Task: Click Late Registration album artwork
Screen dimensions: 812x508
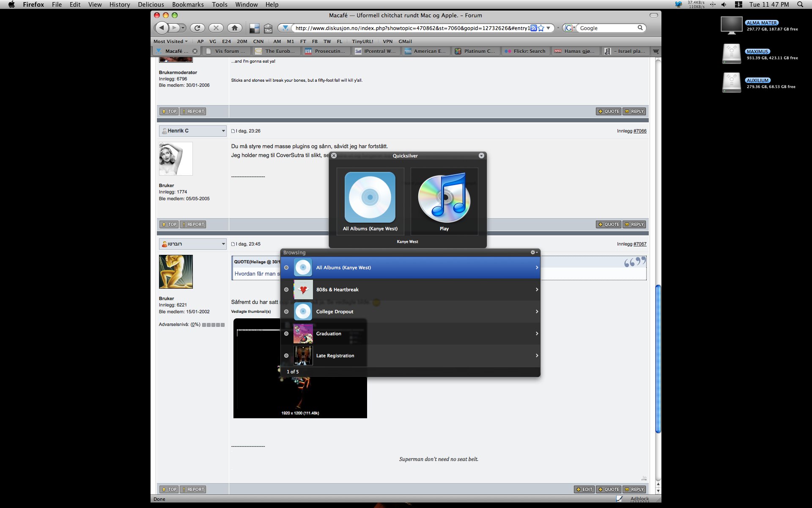Action: pyautogui.click(x=303, y=356)
